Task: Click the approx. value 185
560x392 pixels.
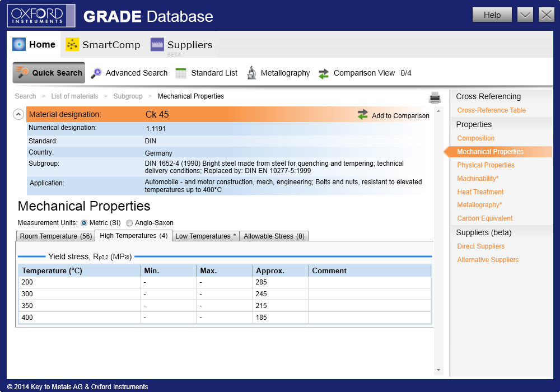Action: point(281,318)
